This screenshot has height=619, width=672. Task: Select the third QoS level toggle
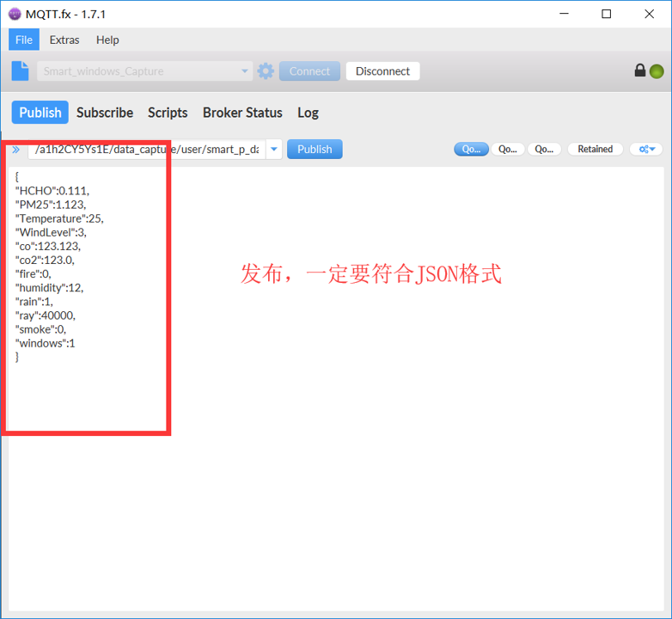coord(544,150)
